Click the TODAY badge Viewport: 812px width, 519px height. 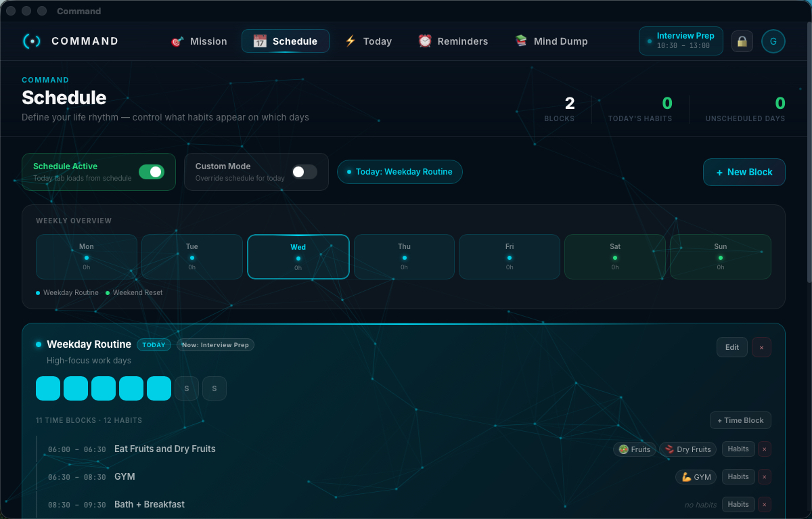(x=154, y=345)
